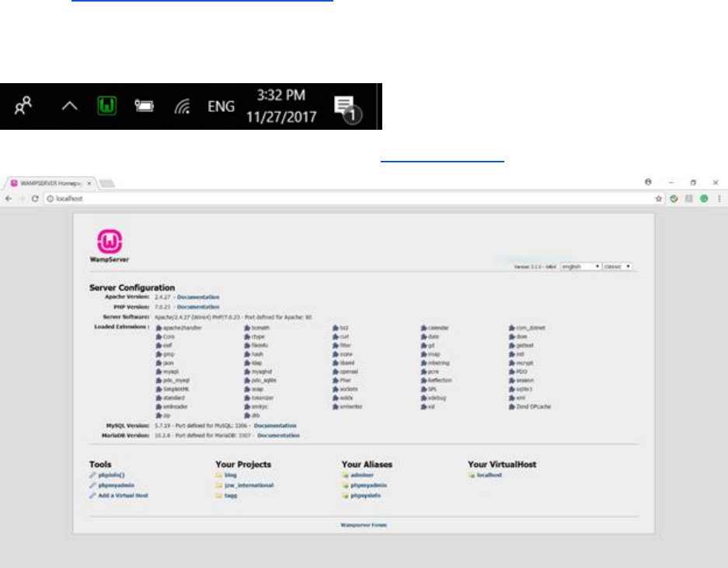The width and height of the screenshot is (728, 568).
Task: Click the Zend OPcache extension puzzle icon
Action: (x=512, y=407)
